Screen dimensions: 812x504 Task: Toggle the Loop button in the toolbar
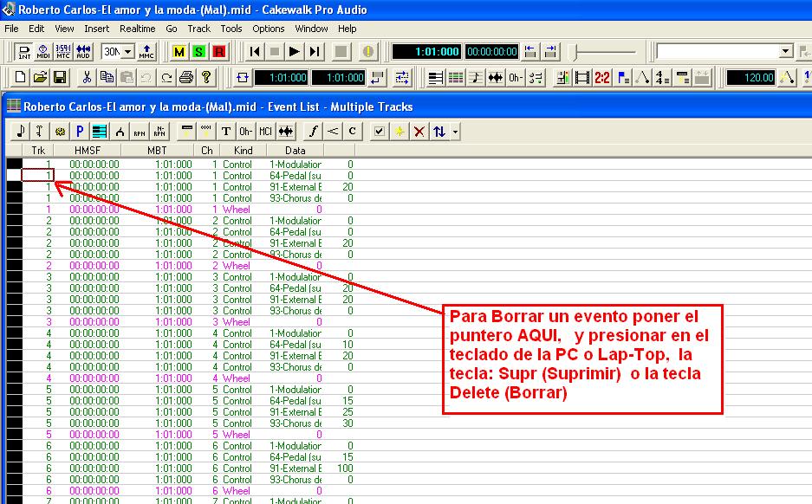point(243,78)
